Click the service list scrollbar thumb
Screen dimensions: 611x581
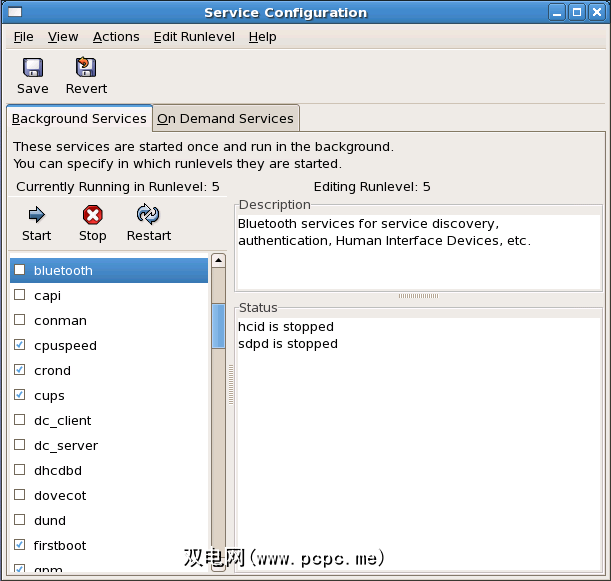tap(218, 325)
